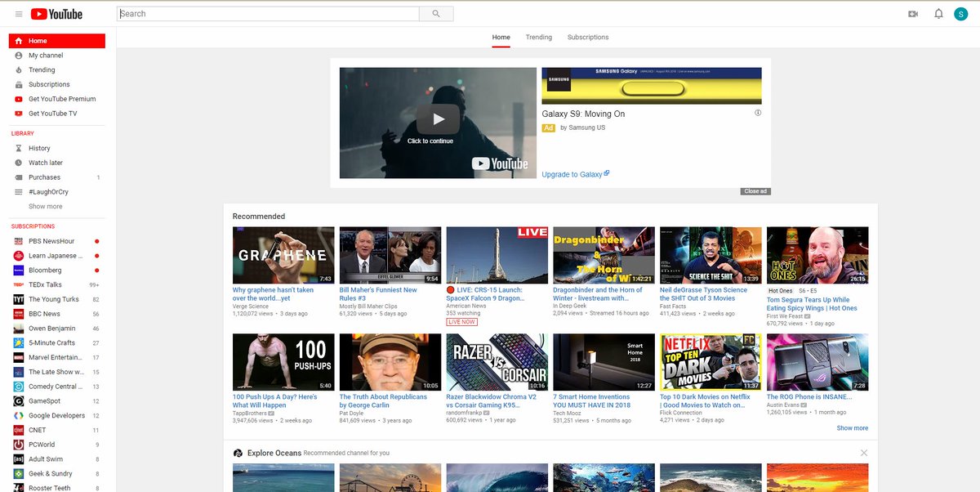The height and width of the screenshot is (492, 980).
Task: Open Bill Maher's Funniest New Rules title
Action: coord(378,294)
